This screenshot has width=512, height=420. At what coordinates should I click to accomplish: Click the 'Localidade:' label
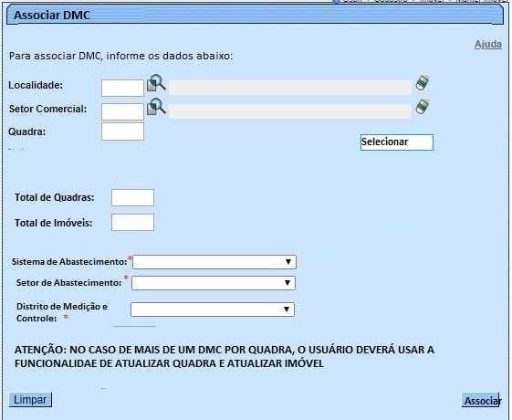click(x=36, y=85)
